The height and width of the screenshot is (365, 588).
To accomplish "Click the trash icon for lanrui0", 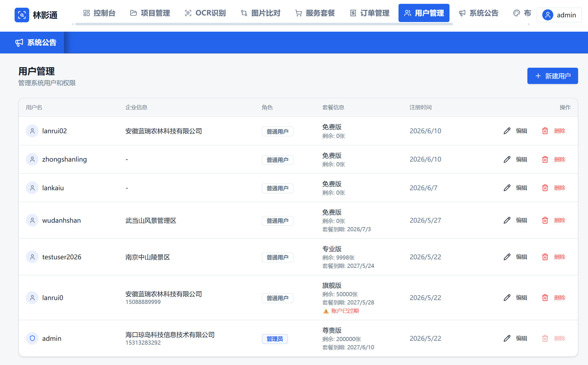I will click(x=545, y=298).
